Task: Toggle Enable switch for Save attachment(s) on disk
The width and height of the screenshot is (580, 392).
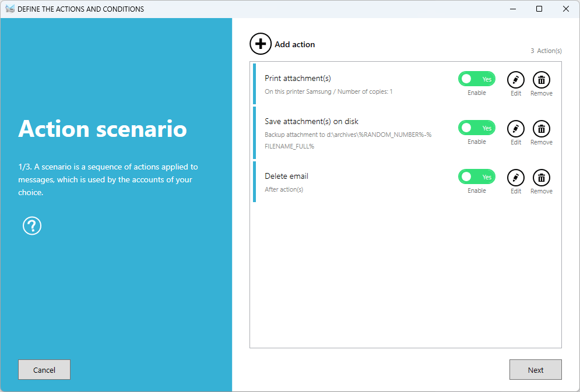Action: (x=476, y=128)
